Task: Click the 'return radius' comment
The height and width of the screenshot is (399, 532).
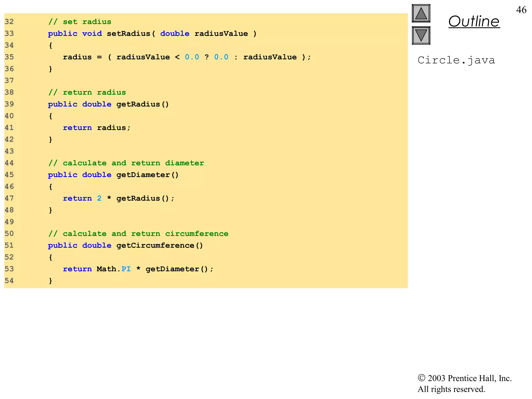Action: tap(87, 92)
